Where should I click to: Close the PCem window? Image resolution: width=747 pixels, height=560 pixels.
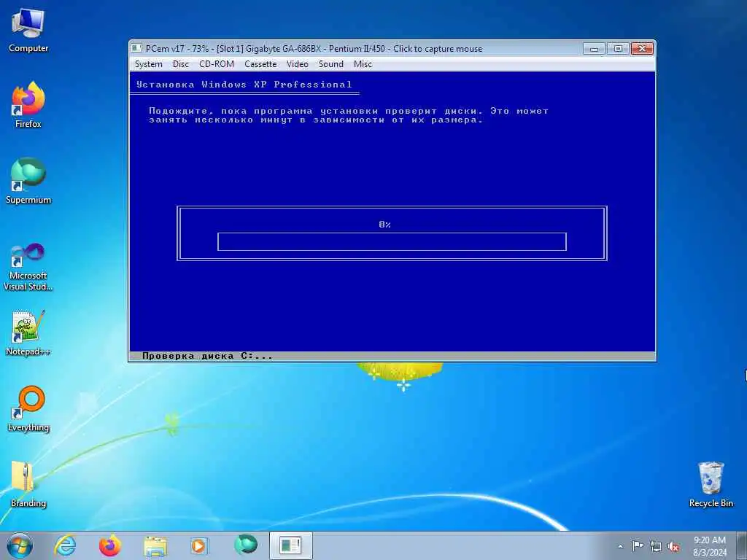tap(642, 49)
